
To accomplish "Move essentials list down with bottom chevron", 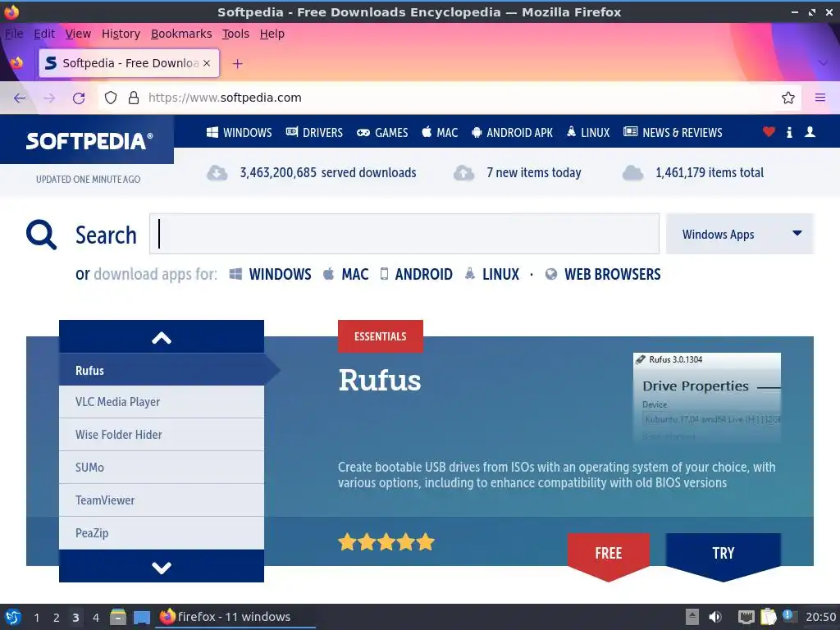I will click(162, 567).
